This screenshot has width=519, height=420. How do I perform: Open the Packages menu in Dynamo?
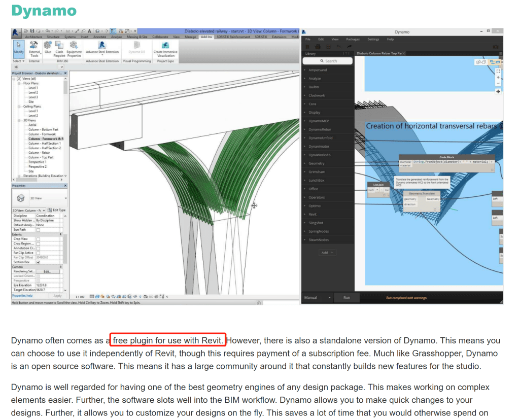pyautogui.click(x=353, y=39)
